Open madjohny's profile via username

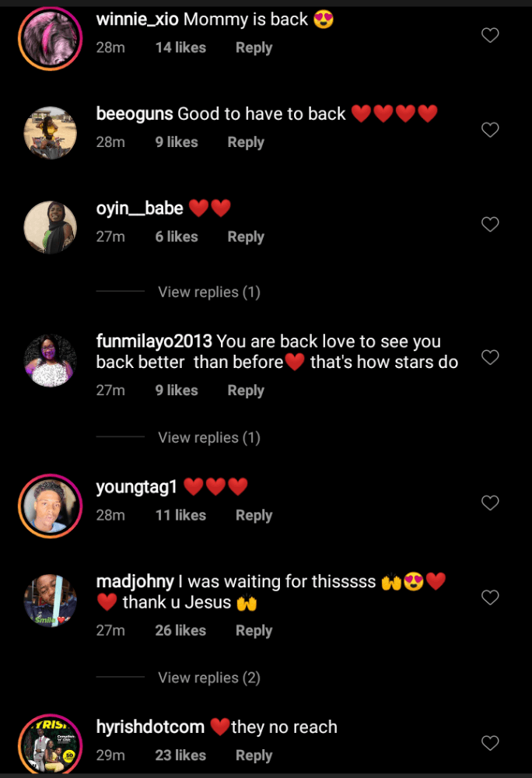point(135,582)
